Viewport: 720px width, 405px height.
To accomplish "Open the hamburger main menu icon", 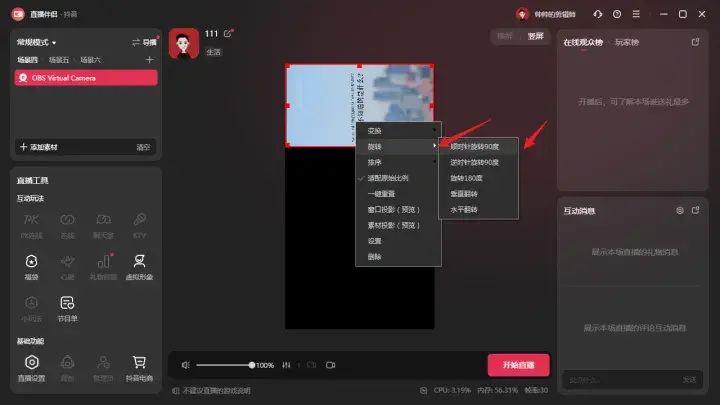I will tap(636, 14).
